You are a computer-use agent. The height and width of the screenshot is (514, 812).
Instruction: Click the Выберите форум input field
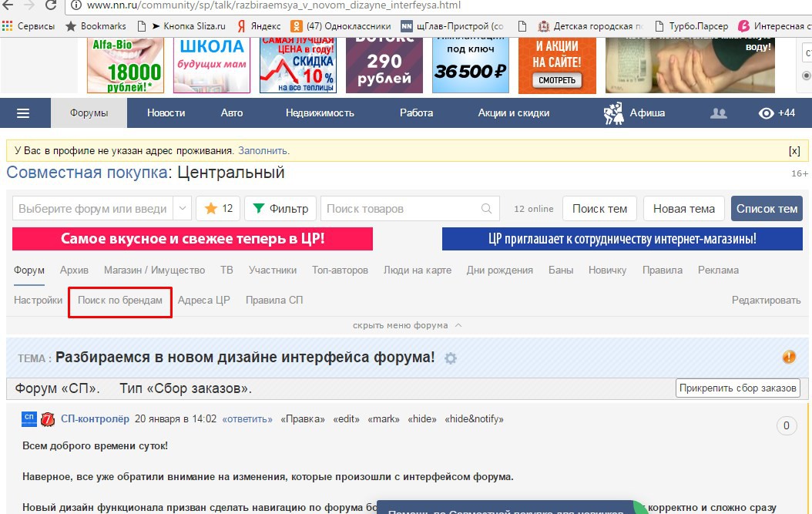click(x=92, y=208)
